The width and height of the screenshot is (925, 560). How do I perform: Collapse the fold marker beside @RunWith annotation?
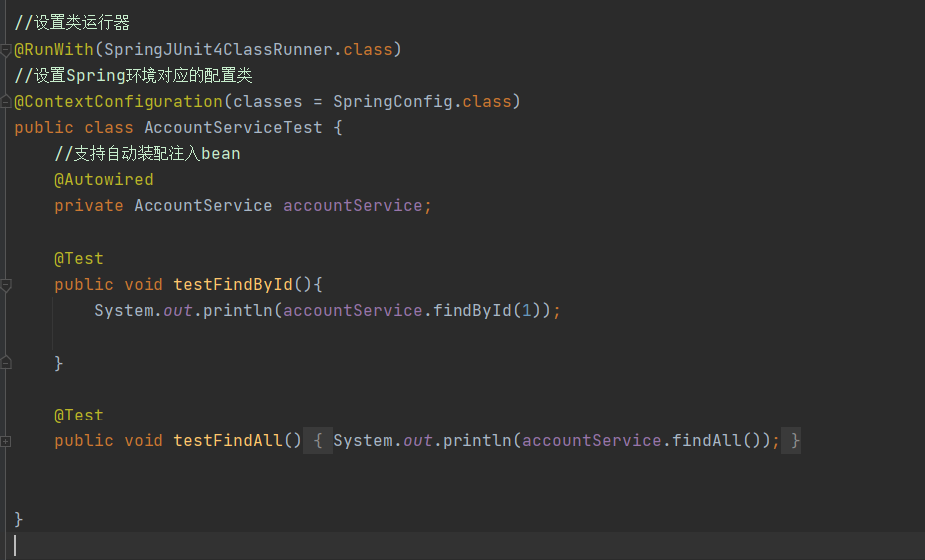[x=5, y=50]
